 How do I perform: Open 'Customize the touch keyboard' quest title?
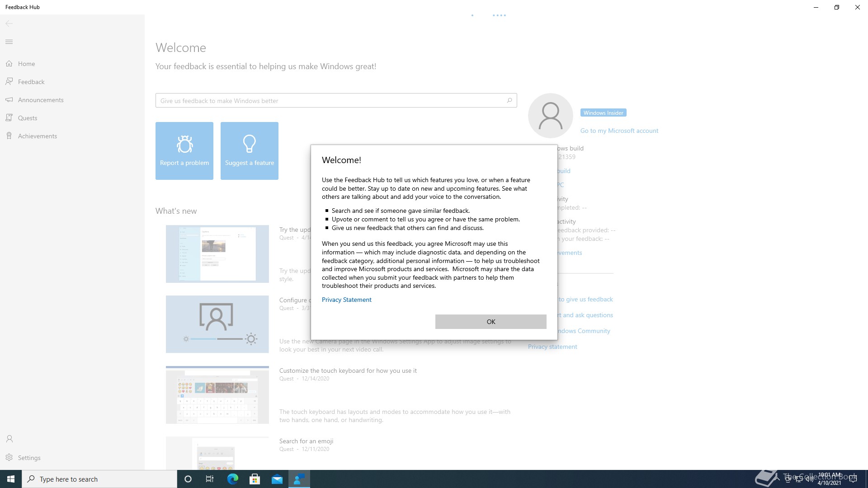[x=348, y=371]
